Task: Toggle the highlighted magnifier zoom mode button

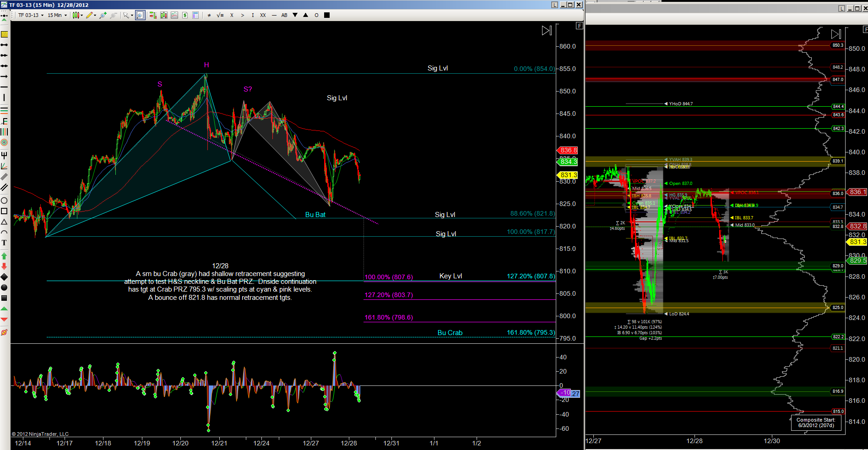Action: (x=140, y=15)
